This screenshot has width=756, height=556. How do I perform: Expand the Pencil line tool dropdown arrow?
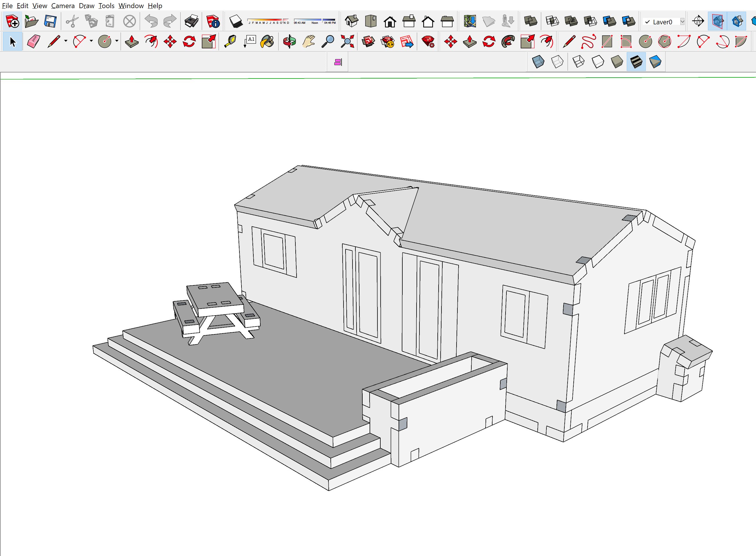[66, 41]
